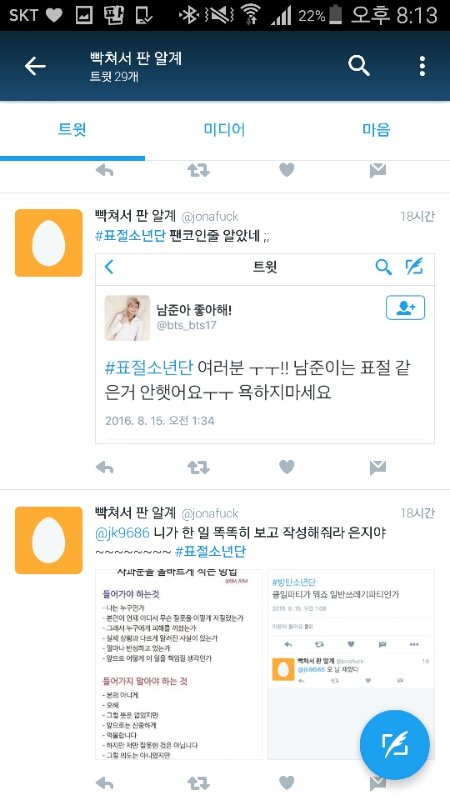
Task: Open search with magnifier icon
Action: (359, 66)
